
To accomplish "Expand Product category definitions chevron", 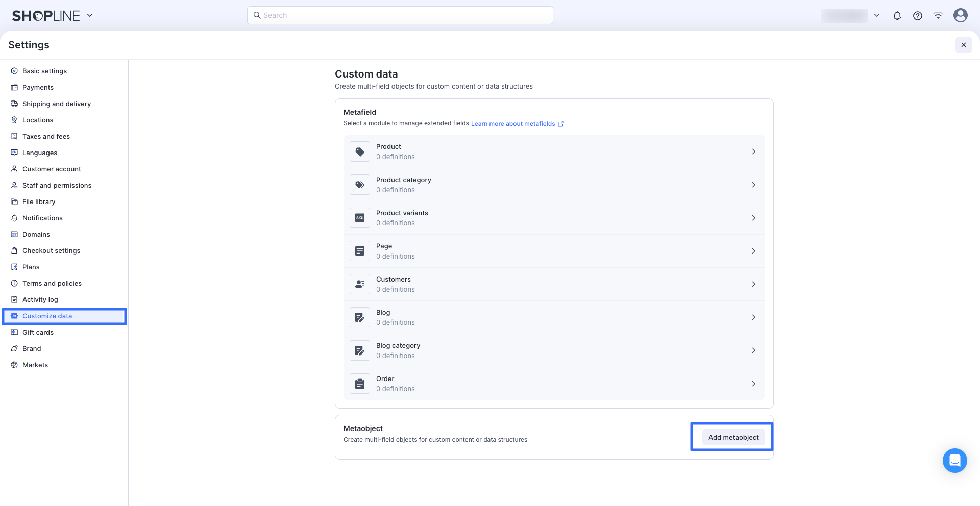I will (x=753, y=185).
